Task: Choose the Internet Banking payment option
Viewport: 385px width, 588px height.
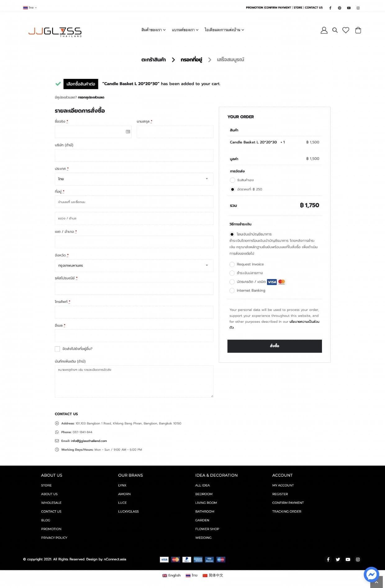Action: [x=232, y=290]
